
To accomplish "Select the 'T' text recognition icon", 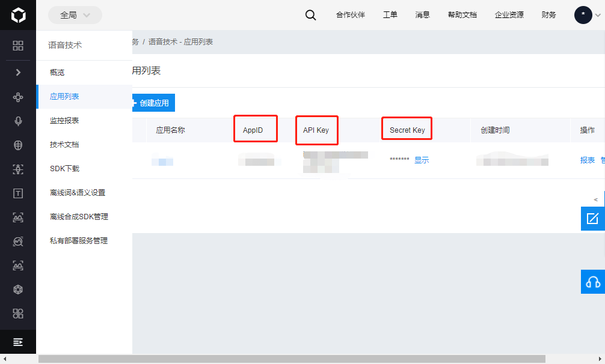I will [18, 193].
